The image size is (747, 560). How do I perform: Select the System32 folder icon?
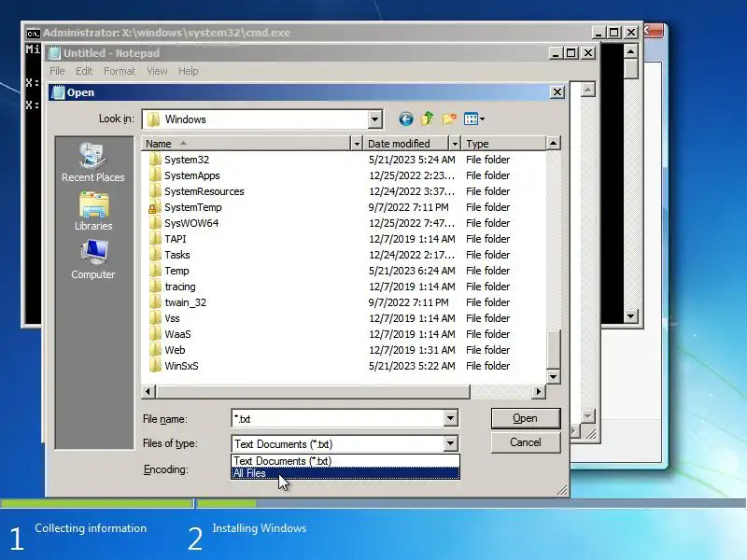click(x=155, y=160)
